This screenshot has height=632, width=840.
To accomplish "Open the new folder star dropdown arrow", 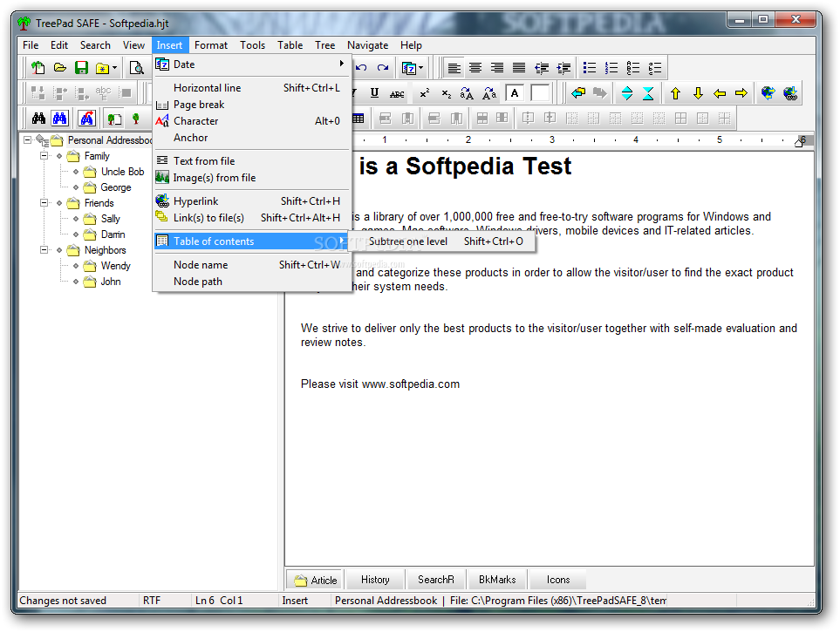I will [x=114, y=69].
